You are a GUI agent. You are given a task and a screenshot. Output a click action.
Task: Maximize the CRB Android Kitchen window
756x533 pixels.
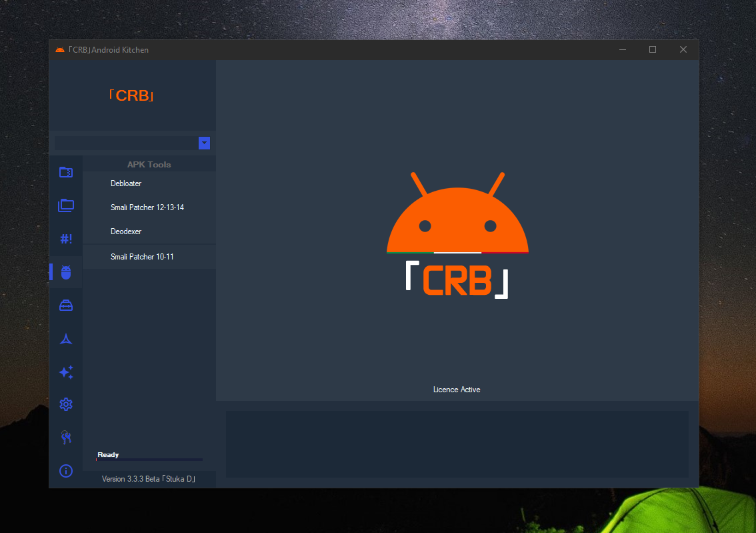pyautogui.click(x=653, y=49)
